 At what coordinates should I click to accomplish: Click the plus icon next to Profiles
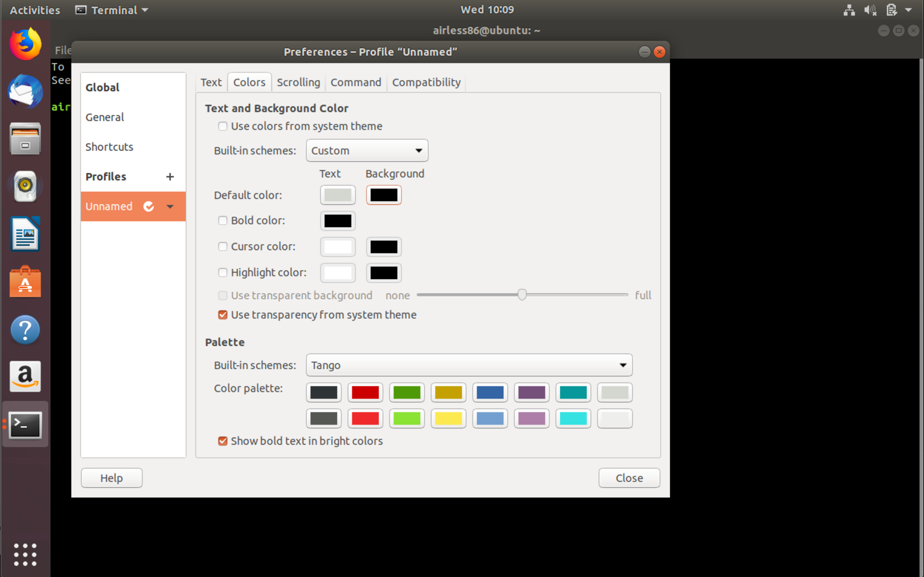[x=170, y=177]
